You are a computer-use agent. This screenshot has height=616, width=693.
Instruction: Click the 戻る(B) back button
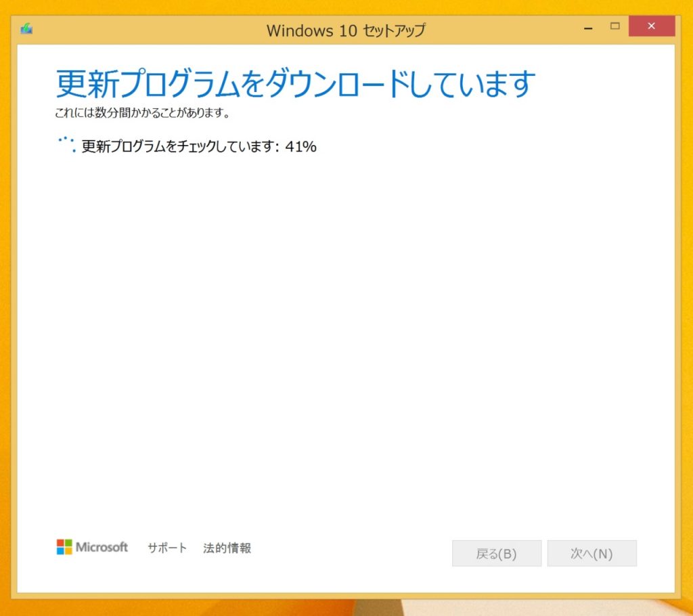497,553
